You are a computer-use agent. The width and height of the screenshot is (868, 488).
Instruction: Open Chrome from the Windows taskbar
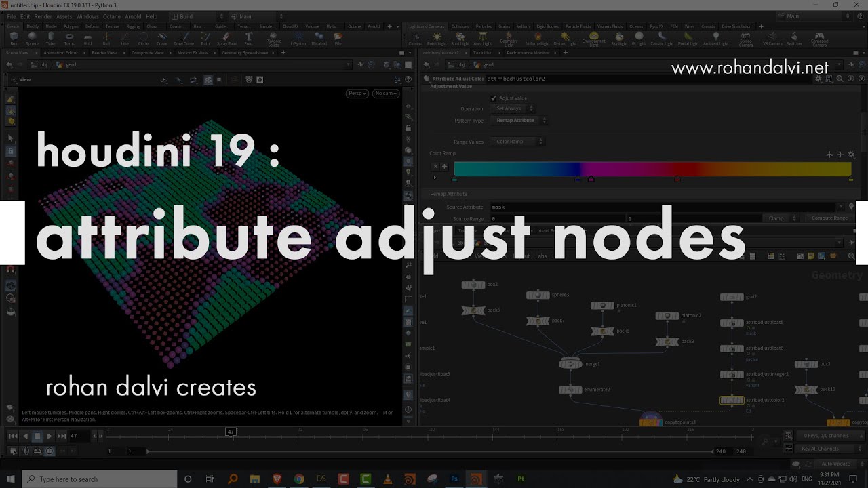coord(299,479)
